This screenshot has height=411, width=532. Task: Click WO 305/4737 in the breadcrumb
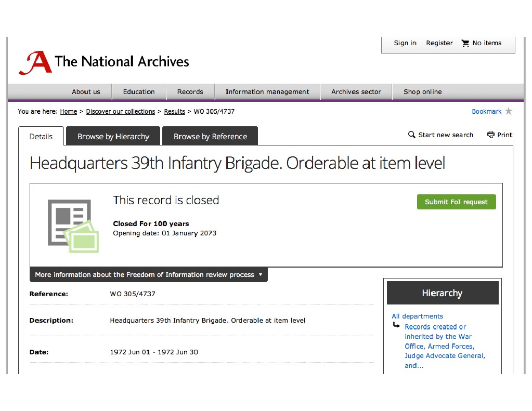[x=214, y=112]
